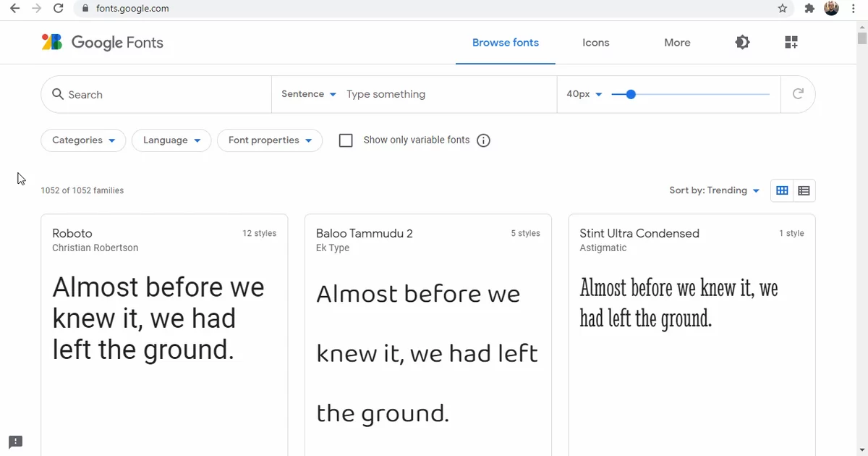Open the selected families panel icon
The height and width of the screenshot is (456, 868).
(791, 43)
